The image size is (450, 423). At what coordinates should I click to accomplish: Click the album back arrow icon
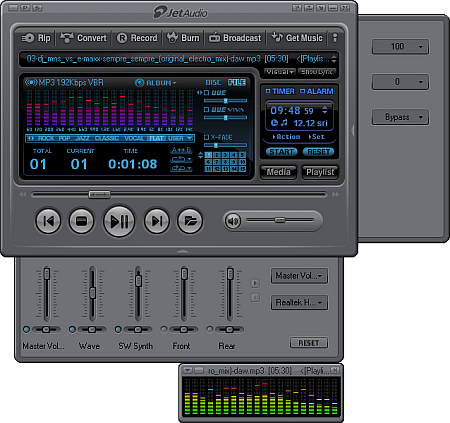coord(139,83)
